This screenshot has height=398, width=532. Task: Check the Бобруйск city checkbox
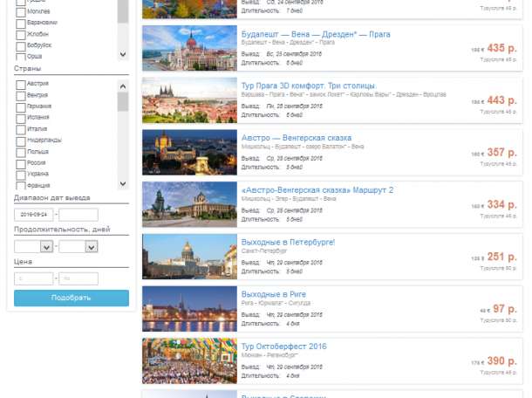click(21, 46)
